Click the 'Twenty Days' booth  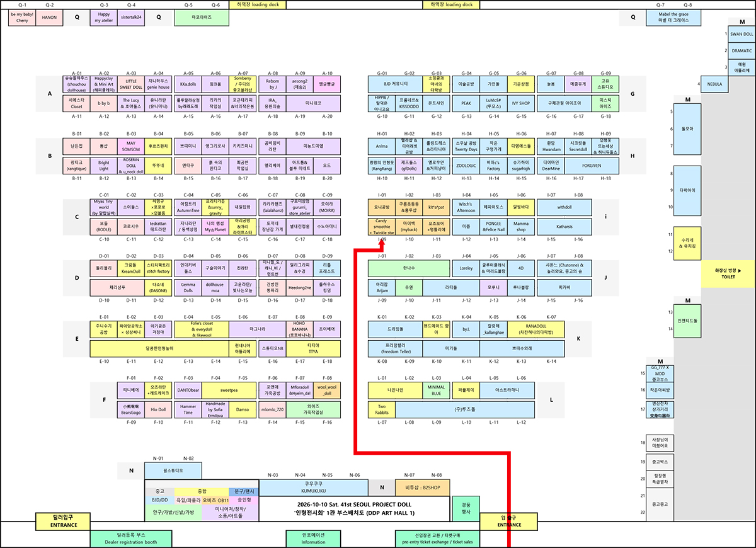pos(466,147)
